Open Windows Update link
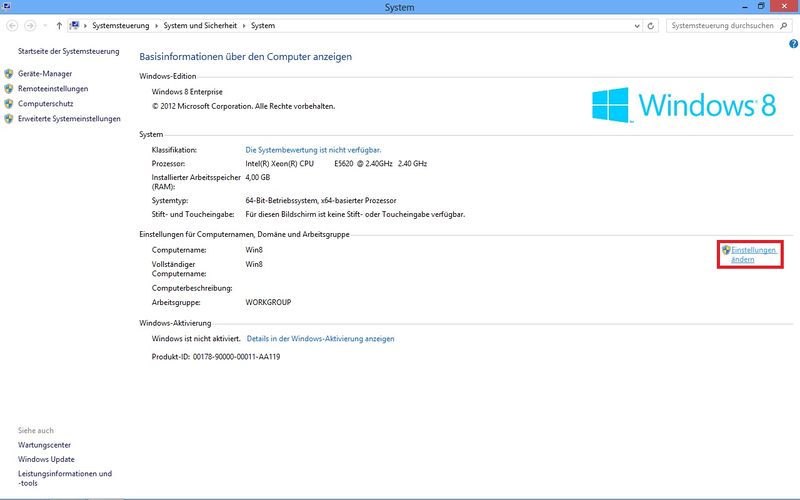 pos(46,459)
